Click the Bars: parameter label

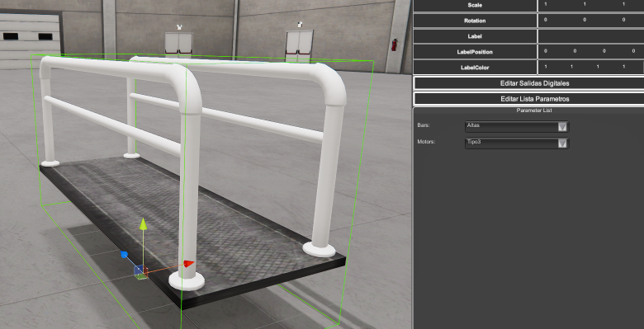point(424,125)
